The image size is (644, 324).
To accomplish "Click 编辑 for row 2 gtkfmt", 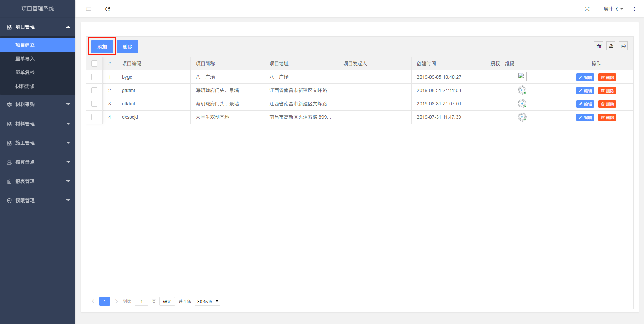I will pyautogui.click(x=585, y=91).
